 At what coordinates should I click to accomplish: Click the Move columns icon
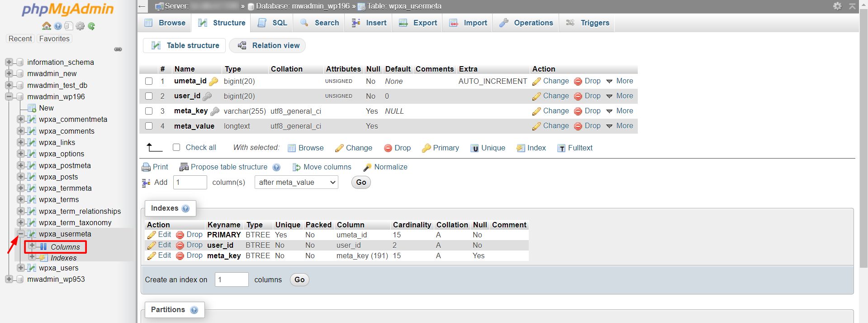[296, 167]
